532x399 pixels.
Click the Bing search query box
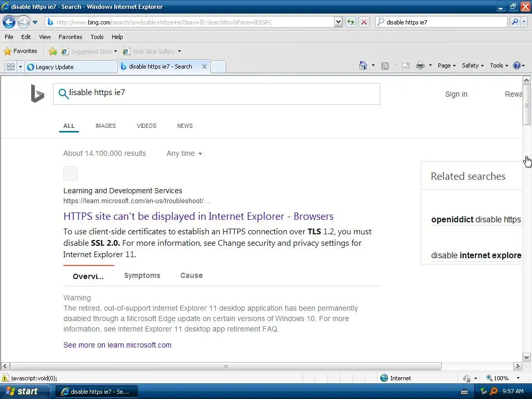pos(217,94)
